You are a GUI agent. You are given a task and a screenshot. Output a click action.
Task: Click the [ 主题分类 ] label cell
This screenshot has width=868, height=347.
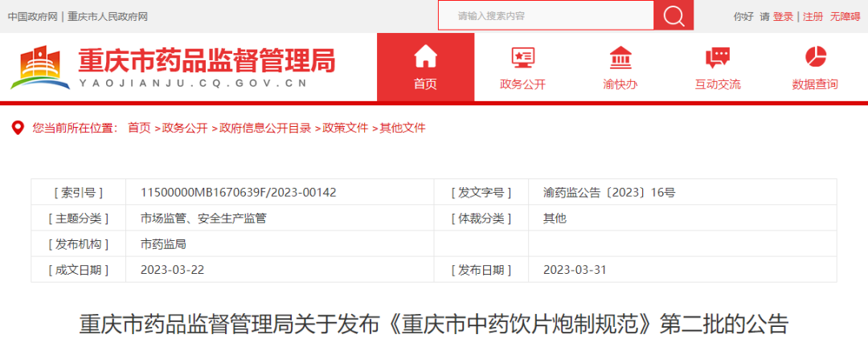point(79,218)
